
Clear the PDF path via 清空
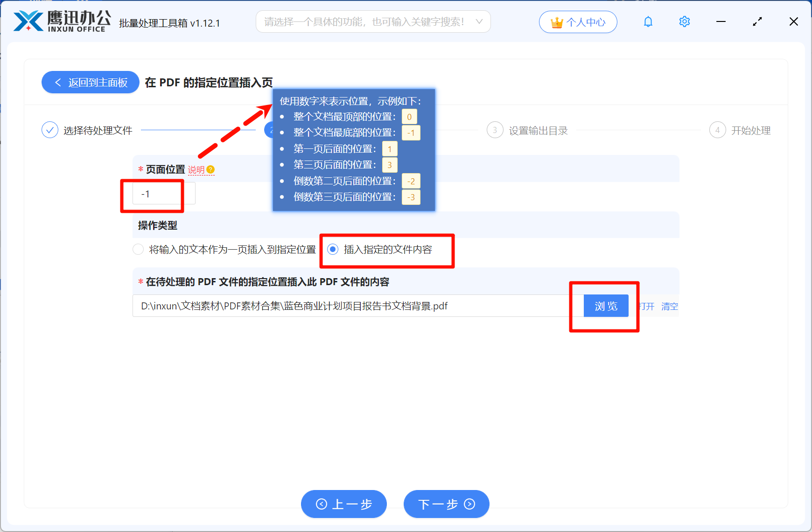670,306
